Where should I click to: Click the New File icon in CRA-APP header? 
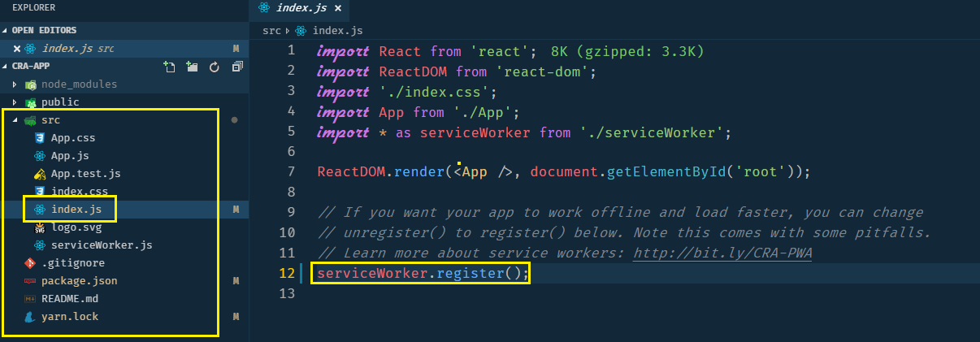(169, 67)
